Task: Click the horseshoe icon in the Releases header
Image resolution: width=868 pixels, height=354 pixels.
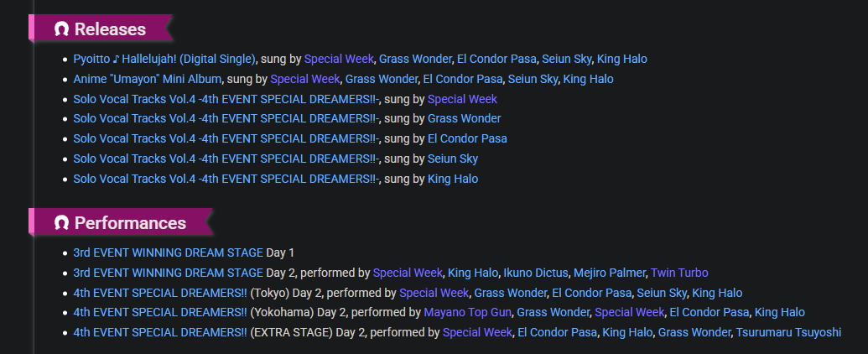Action: tap(61, 29)
